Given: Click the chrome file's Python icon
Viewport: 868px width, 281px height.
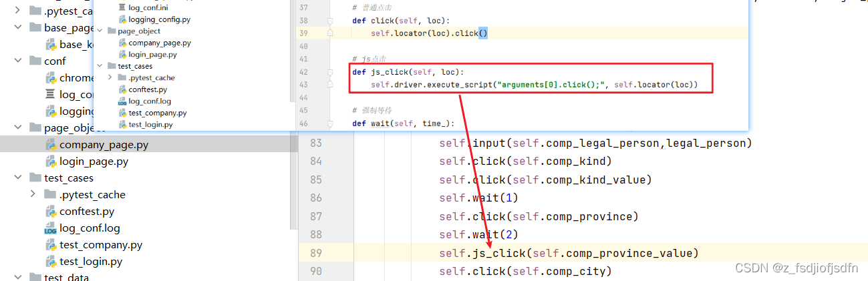Looking at the screenshot, I should [x=50, y=78].
